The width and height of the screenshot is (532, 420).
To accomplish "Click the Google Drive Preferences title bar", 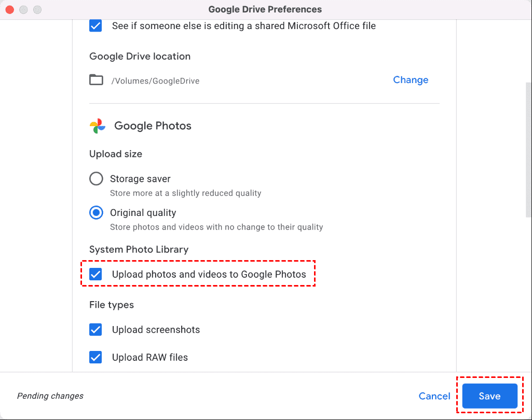I will tap(265, 9).
